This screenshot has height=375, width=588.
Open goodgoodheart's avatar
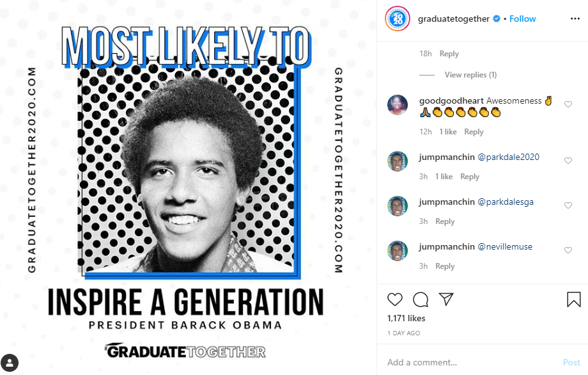pyautogui.click(x=398, y=105)
